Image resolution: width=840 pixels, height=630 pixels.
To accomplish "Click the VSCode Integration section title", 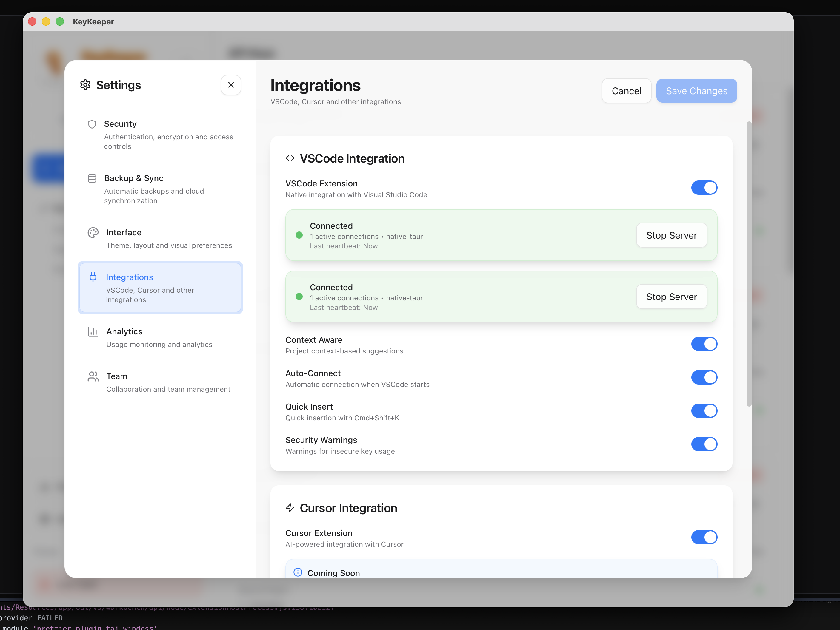I will click(352, 159).
